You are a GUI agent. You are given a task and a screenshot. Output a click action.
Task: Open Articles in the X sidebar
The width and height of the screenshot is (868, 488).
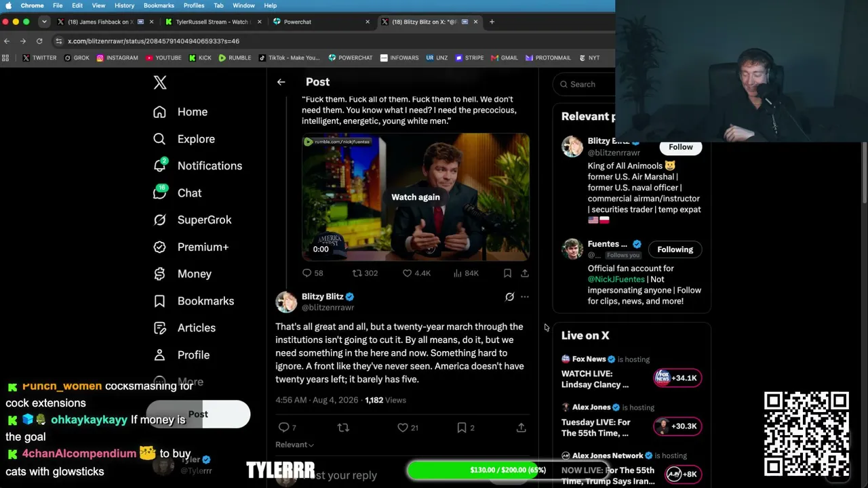pyautogui.click(x=184, y=328)
